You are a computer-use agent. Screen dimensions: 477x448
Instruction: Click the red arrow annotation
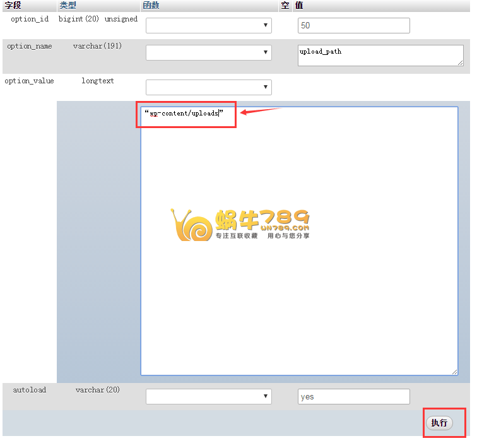point(260,112)
